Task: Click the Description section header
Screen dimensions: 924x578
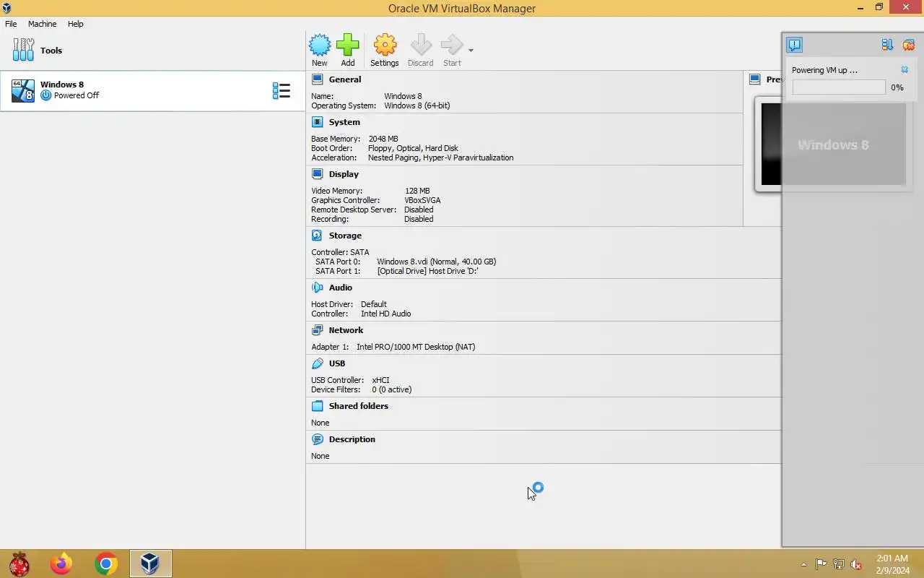Action: pos(352,439)
